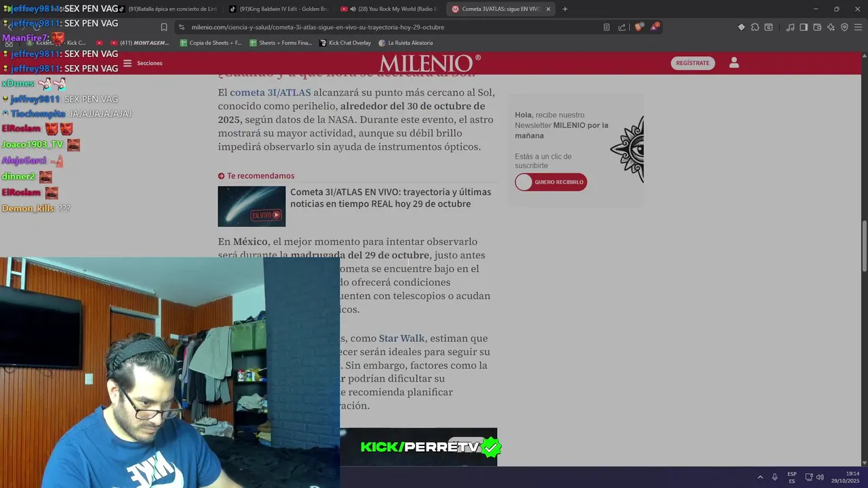Click the share page icon
This screenshot has height=488, width=868.
(x=622, y=27)
